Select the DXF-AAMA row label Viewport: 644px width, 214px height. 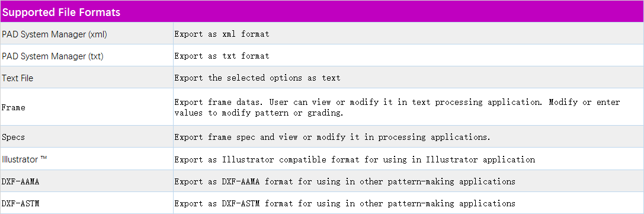coord(21,181)
